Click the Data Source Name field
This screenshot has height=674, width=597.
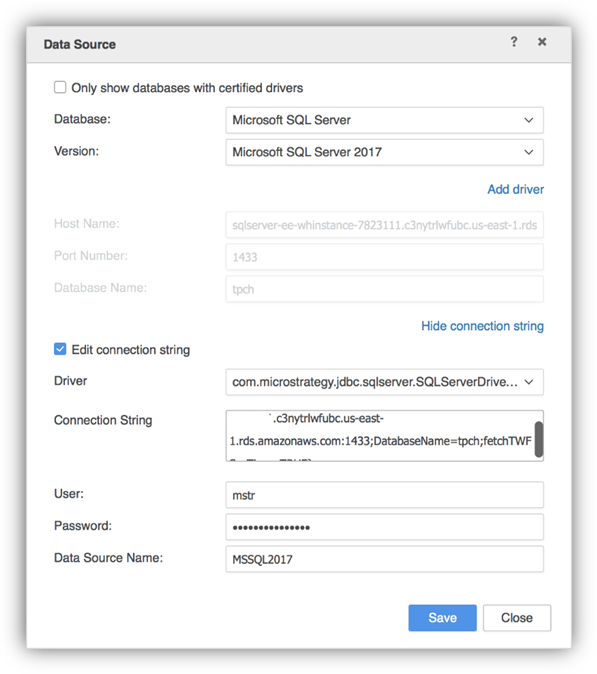(384, 559)
